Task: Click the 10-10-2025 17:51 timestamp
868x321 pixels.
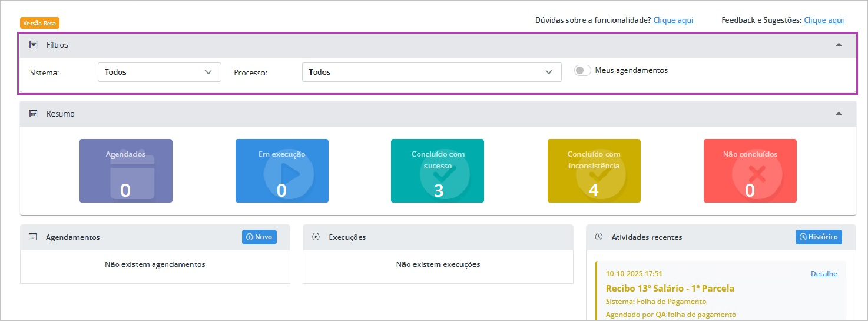Action: point(634,274)
